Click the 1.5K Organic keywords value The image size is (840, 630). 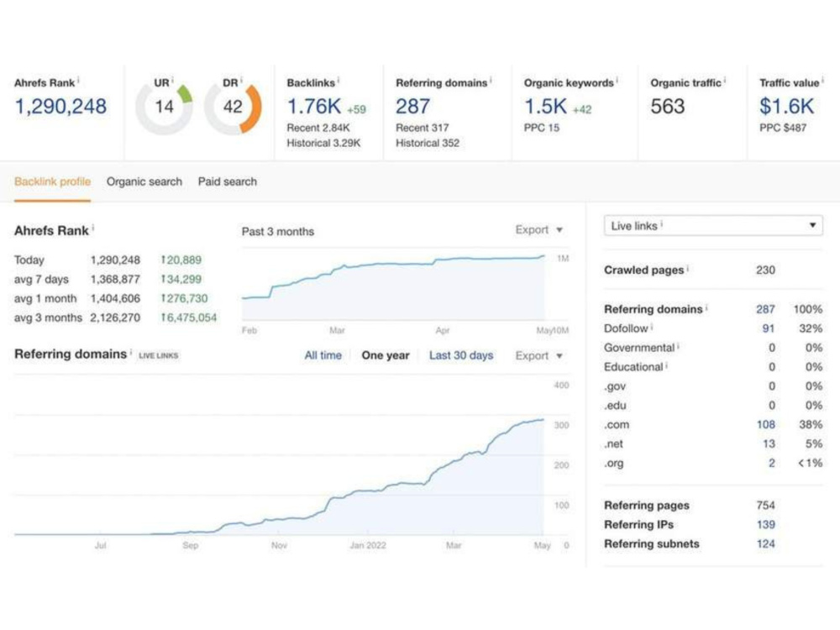[x=545, y=106]
